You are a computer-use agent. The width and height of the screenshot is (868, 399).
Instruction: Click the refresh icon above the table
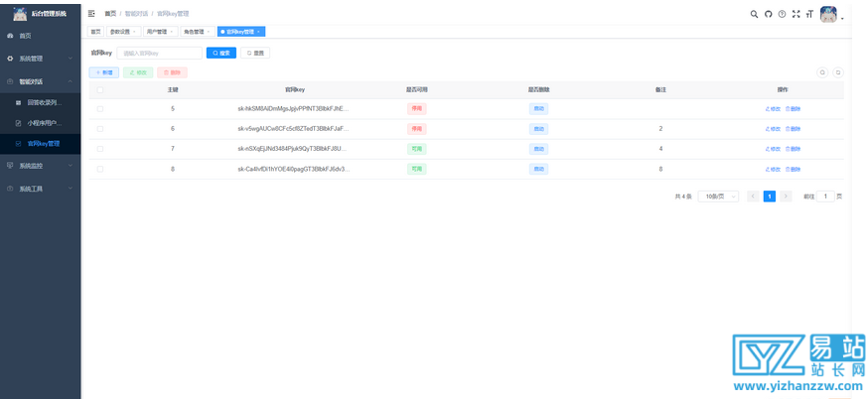coord(837,72)
